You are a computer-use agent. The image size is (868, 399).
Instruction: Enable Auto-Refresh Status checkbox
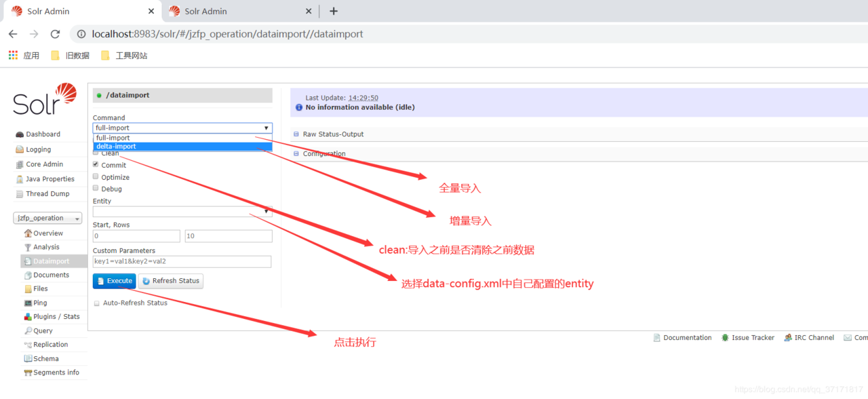coord(97,303)
